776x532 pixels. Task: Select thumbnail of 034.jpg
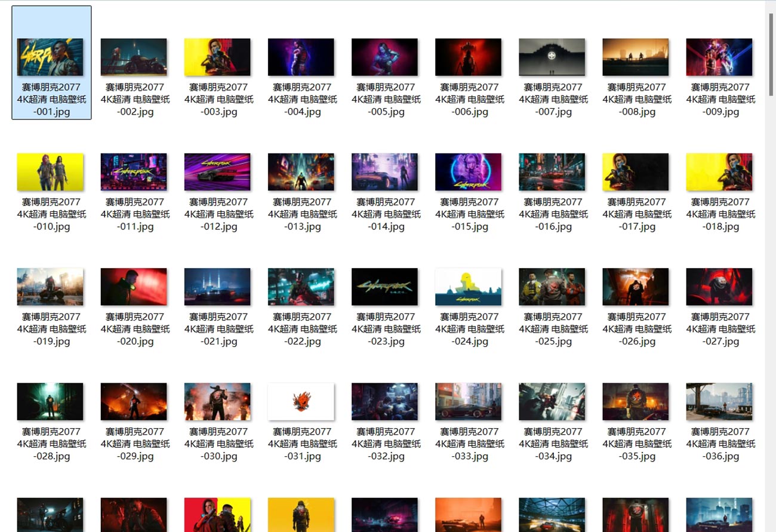click(552, 401)
